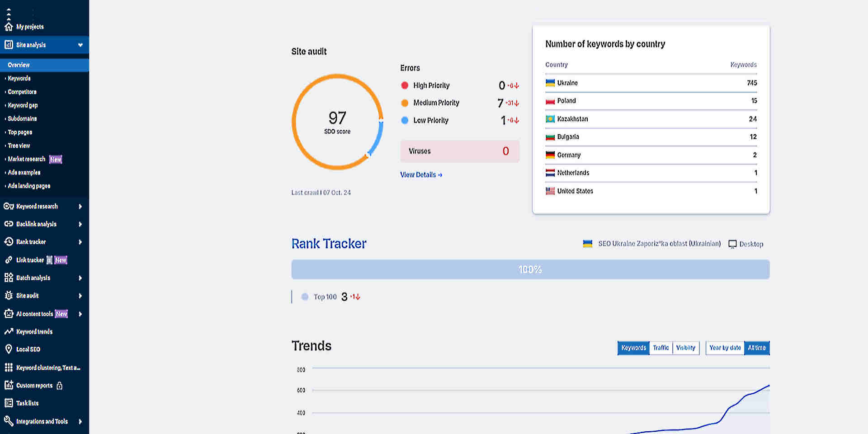Screen dimensions: 868x434
Task: Click the Site analysis chart icon
Action: point(9,45)
